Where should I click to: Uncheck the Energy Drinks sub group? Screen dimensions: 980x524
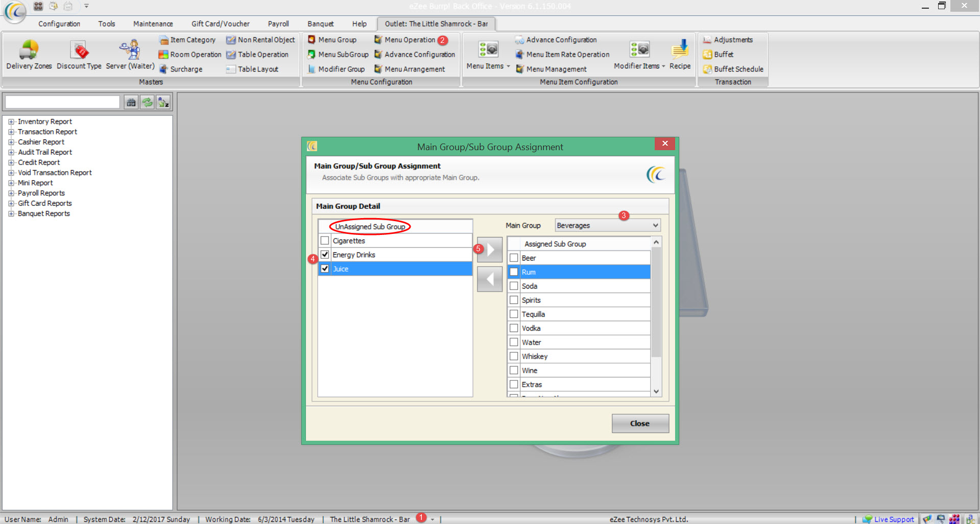(325, 254)
